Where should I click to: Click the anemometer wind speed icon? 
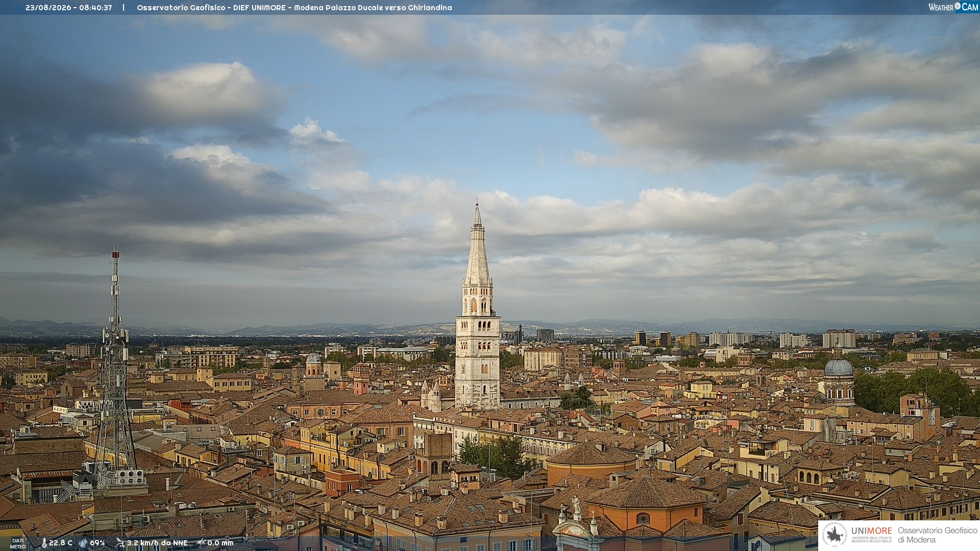pos(120,543)
